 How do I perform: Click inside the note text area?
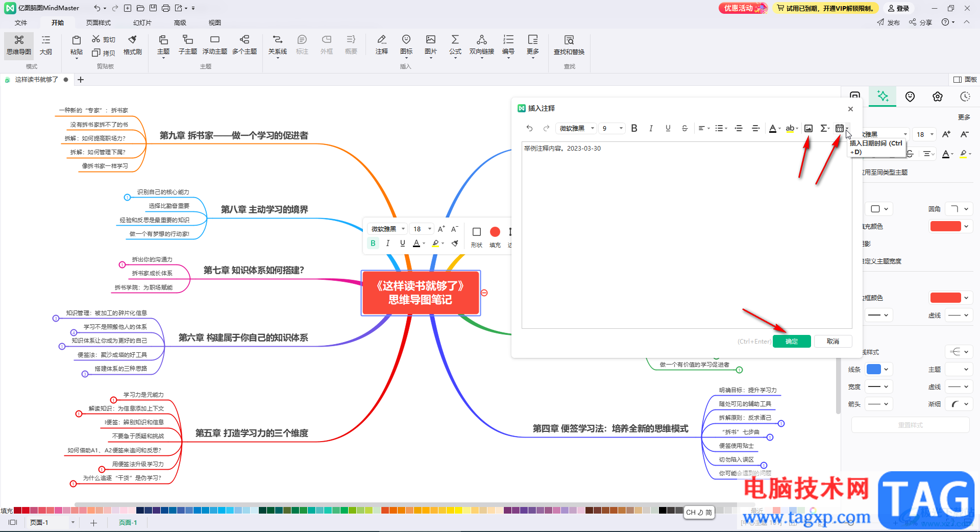[687, 235]
